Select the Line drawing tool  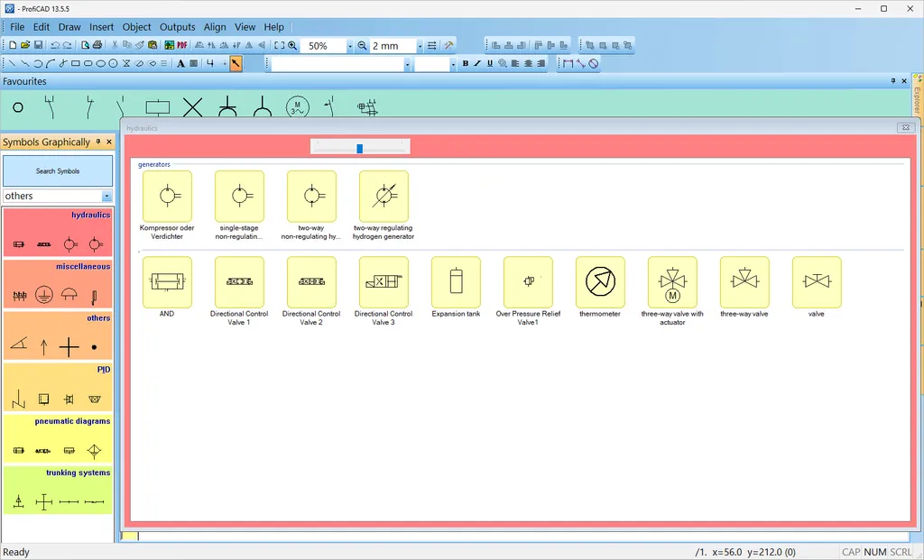click(x=13, y=64)
